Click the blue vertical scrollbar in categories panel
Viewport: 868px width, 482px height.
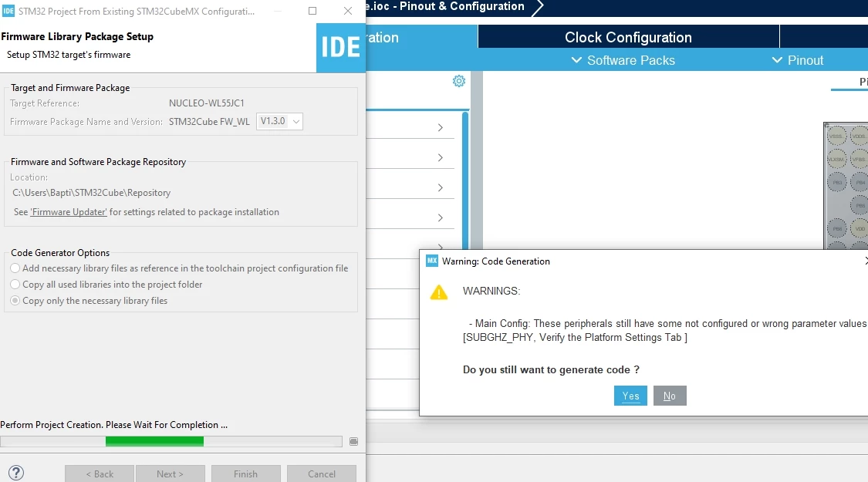(465, 180)
